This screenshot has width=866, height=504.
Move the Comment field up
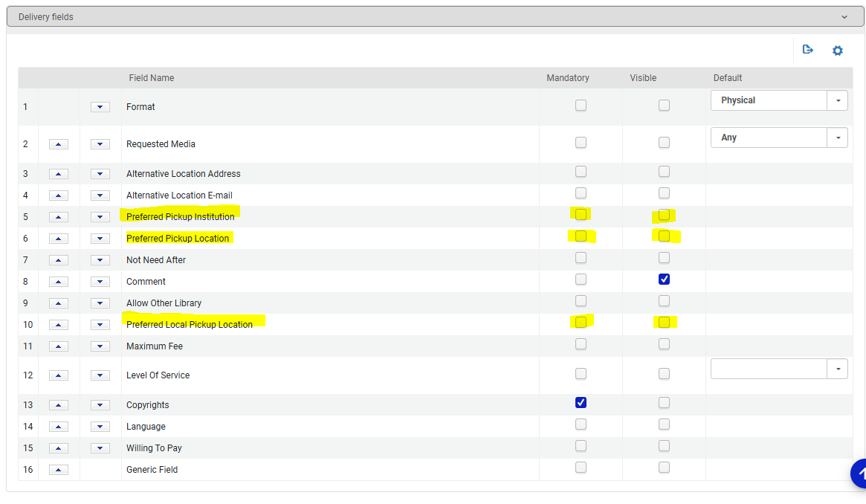[58, 281]
